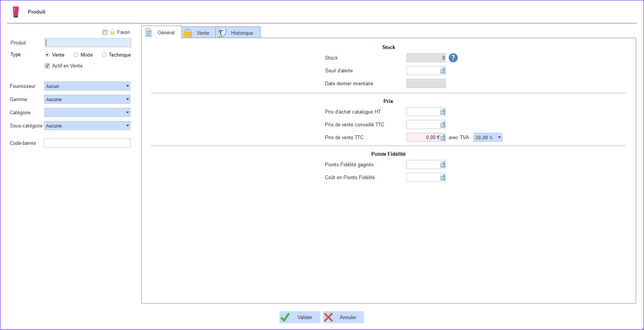The image size is (644, 330).
Task: Click the shopping bag icon on the Vente tab
Action: coord(188,33)
